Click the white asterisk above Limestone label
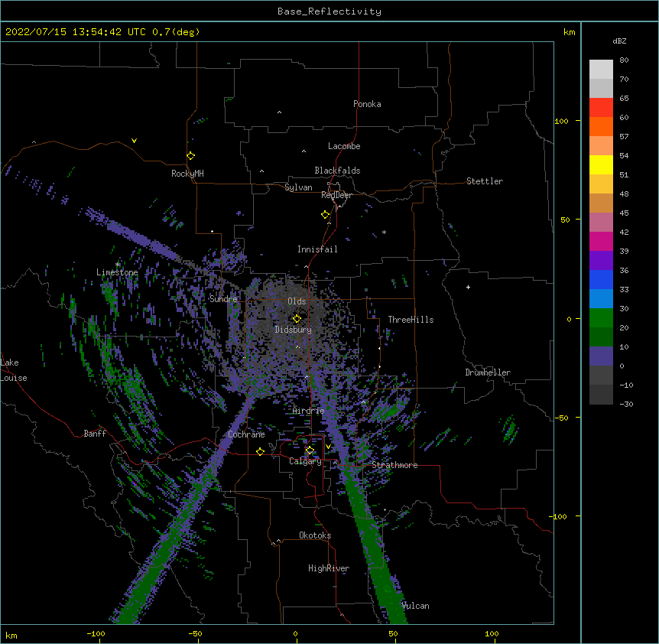 pos(118,265)
